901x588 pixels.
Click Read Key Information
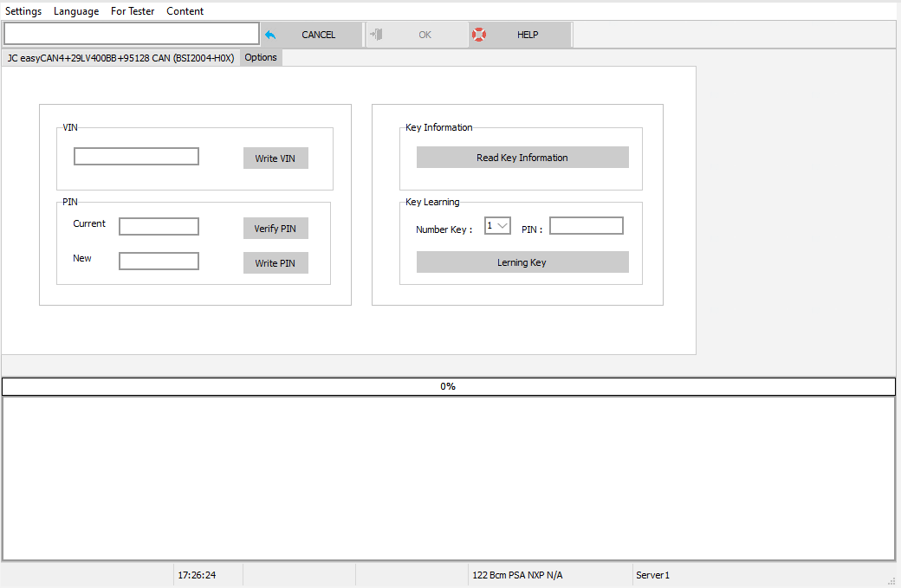522,157
